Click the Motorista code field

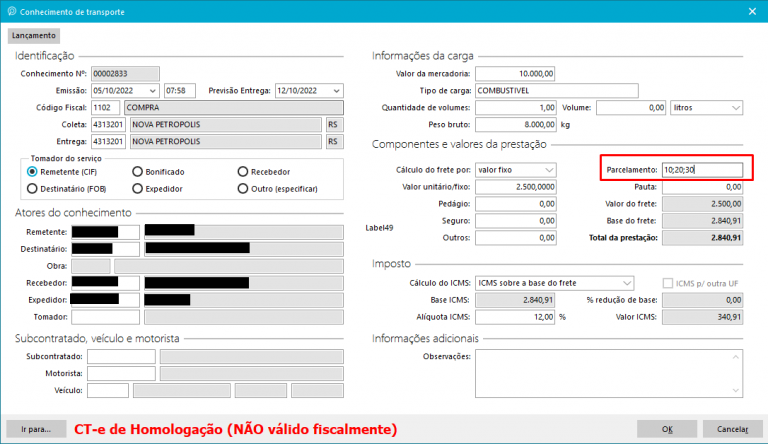tap(121, 373)
